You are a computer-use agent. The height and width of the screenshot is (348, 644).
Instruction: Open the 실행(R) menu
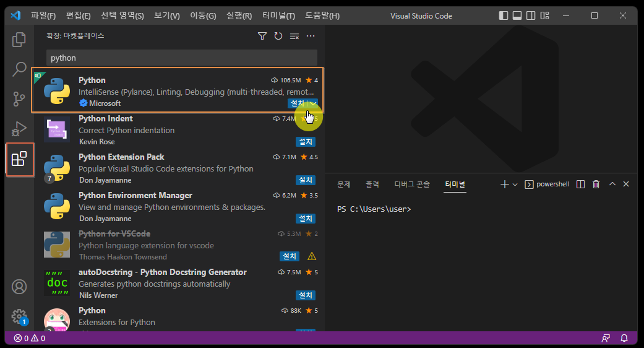[x=239, y=16]
